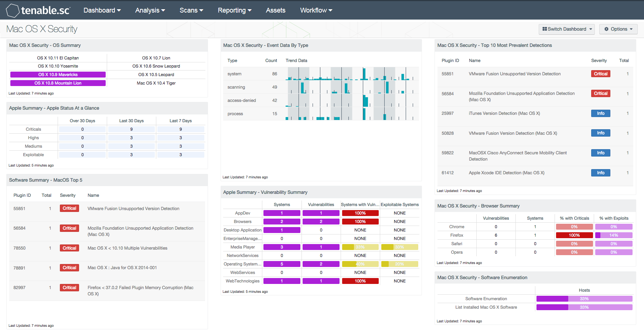Click OS X 10.5 Leopard entry
644x336 pixels.
click(x=156, y=75)
